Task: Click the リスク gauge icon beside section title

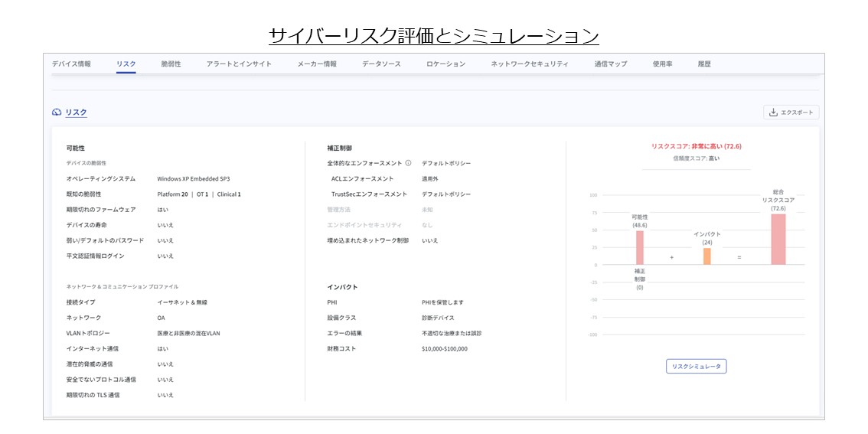Action: 57,113
